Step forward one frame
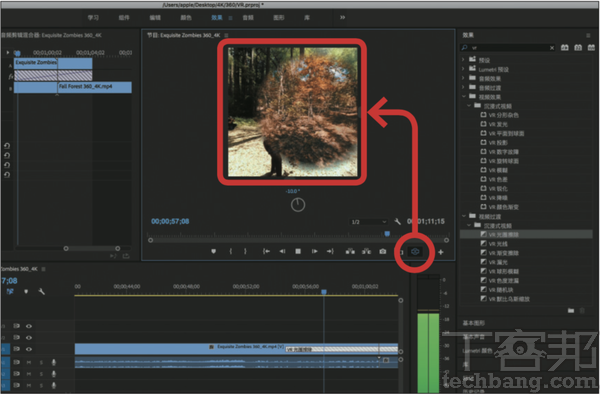The width and height of the screenshot is (600, 394). pyautogui.click(x=314, y=251)
